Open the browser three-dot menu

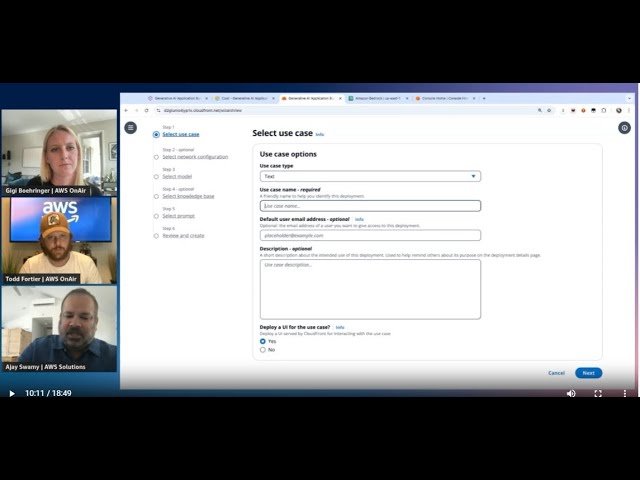coord(629,110)
